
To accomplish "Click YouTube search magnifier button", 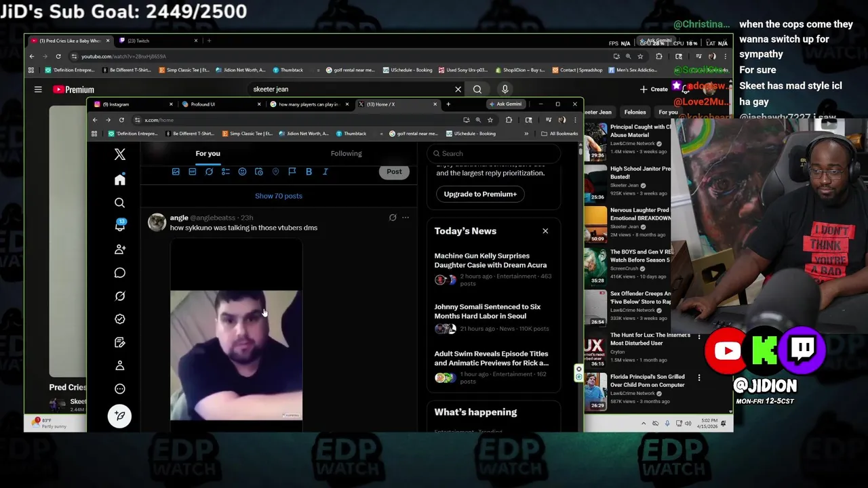I will 477,89.
